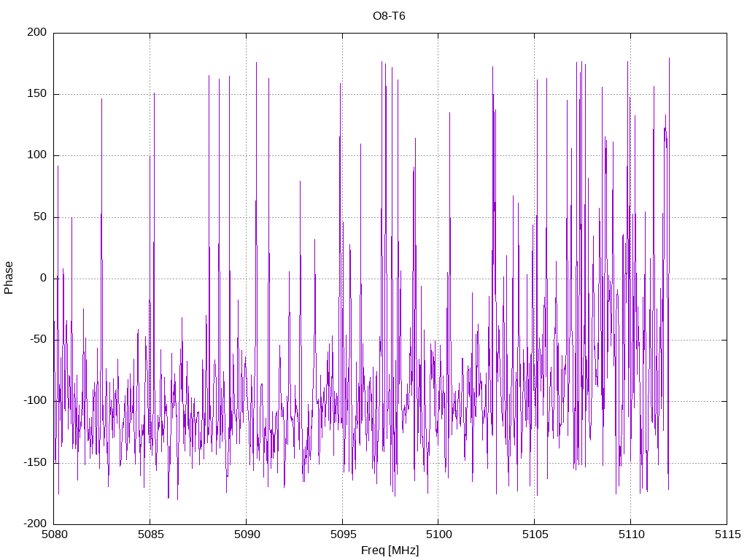Click the y-axis tick label "-200"

pyautogui.click(x=35, y=524)
